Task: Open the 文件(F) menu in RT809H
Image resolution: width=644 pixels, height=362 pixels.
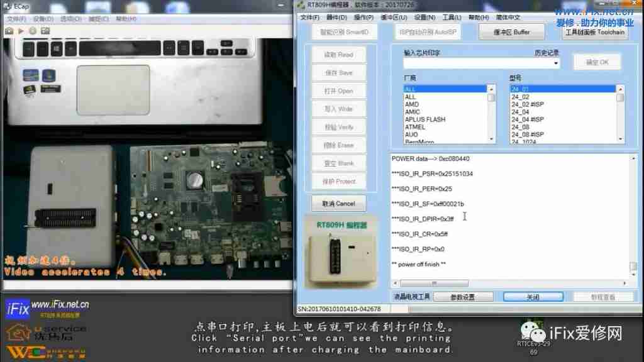Action: (306, 18)
